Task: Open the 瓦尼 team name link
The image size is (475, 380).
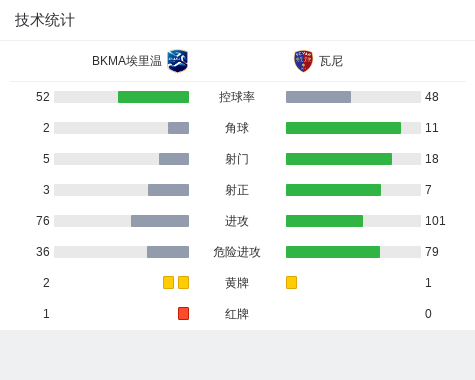Action: tap(331, 61)
